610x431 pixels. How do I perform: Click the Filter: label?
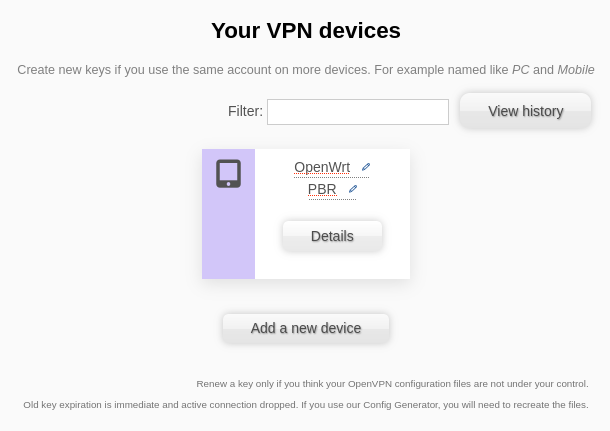click(x=245, y=111)
